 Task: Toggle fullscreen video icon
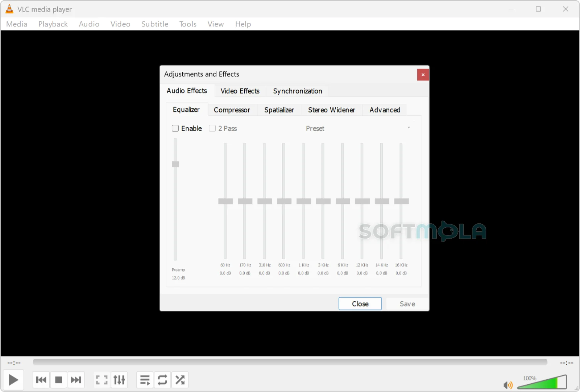(x=101, y=380)
